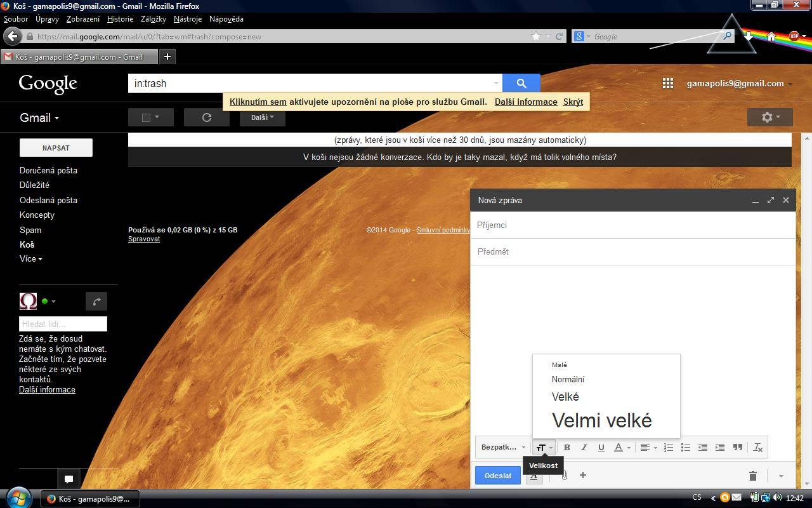This screenshot has width=812, height=508.
Task: Minimize the Nová zpráva compose window
Action: 756,201
